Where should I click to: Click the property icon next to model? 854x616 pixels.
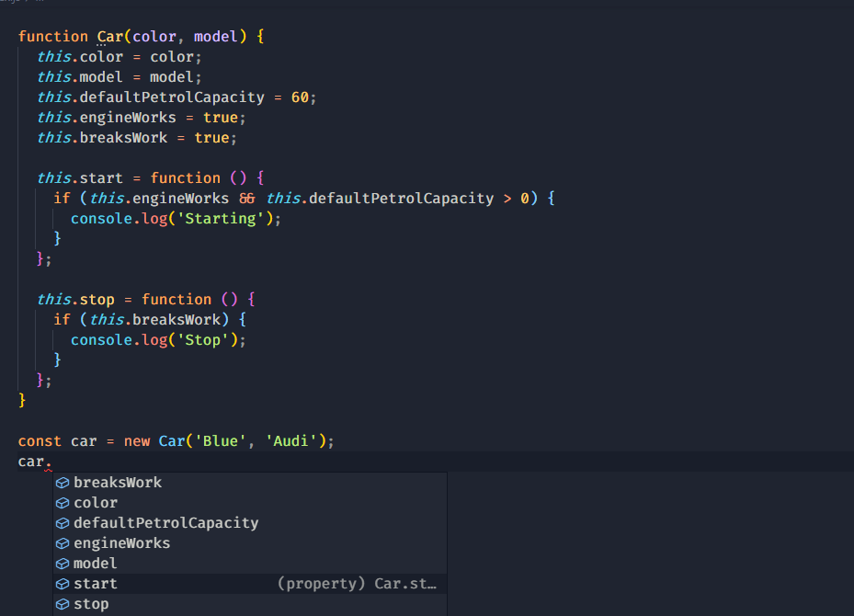63,563
